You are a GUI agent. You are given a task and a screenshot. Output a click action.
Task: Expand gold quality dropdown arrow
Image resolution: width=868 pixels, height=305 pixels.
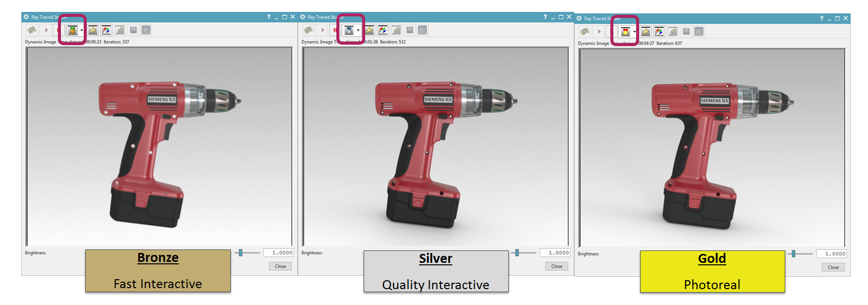pyautogui.click(x=635, y=32)
